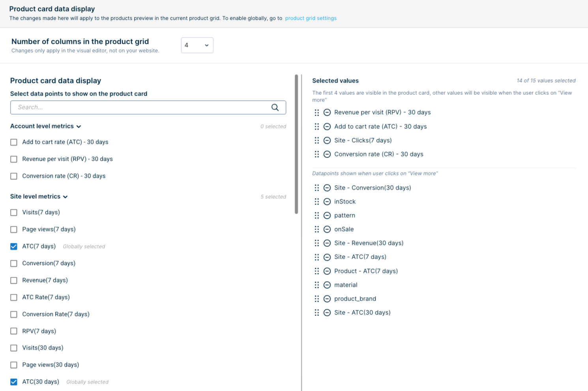Click the drag handle for onSale
The height and width of the screenshot is (391, 588).
tap(317, 229)
